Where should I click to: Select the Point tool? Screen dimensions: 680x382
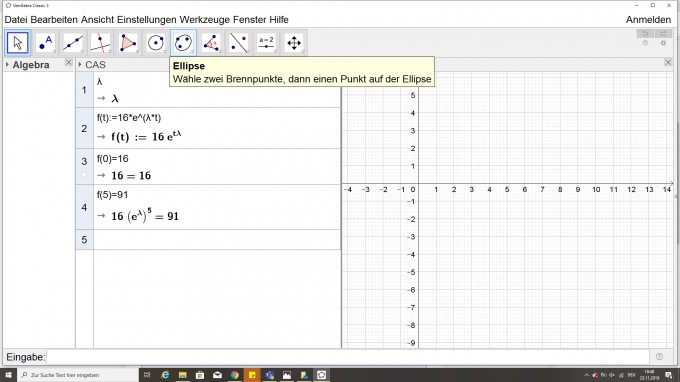click(x=45, y=43)
